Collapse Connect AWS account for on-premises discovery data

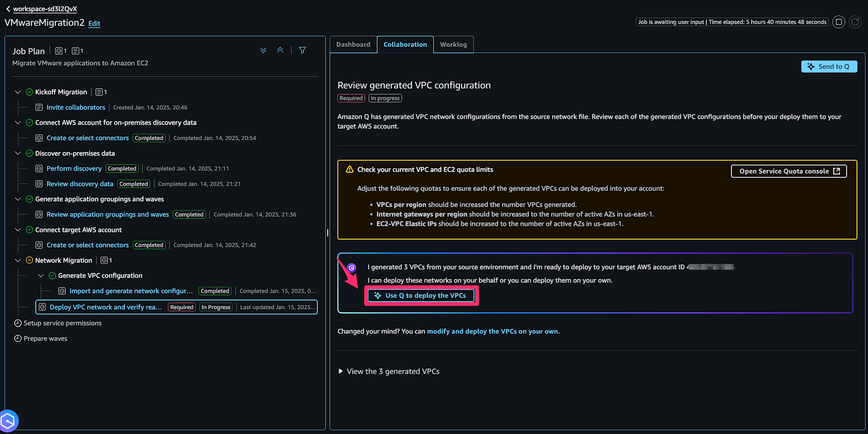18,123
